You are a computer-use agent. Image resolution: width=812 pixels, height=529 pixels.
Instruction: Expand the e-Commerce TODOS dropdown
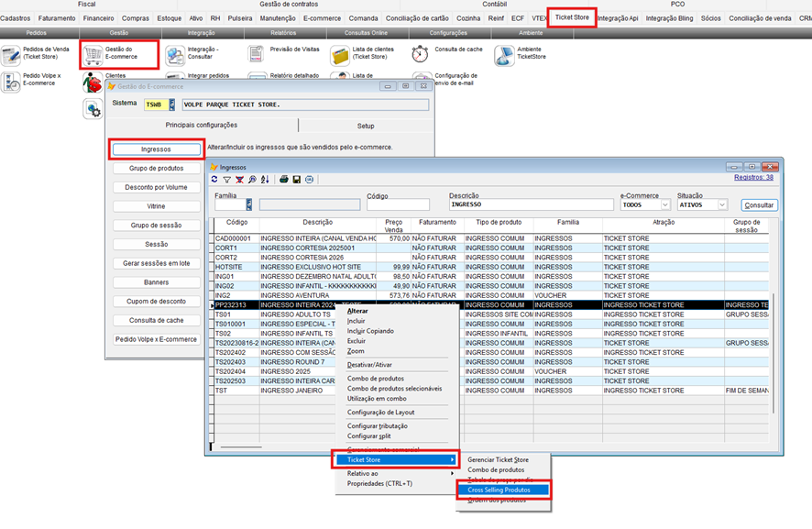664,205
